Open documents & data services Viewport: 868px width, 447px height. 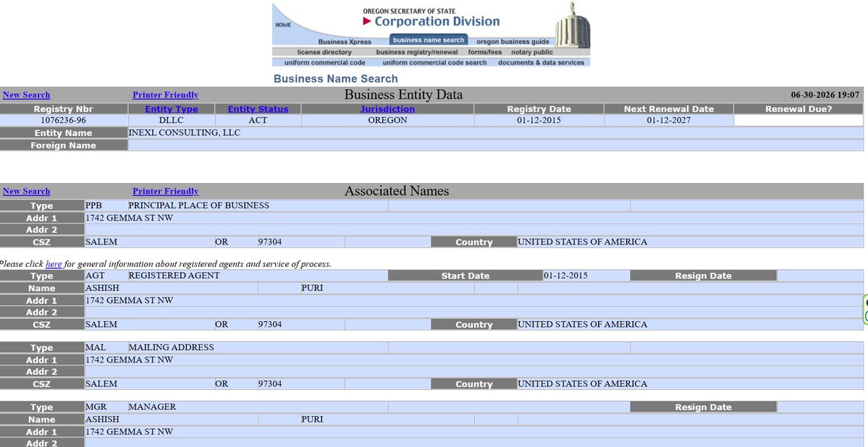click(x=541, y=62)
